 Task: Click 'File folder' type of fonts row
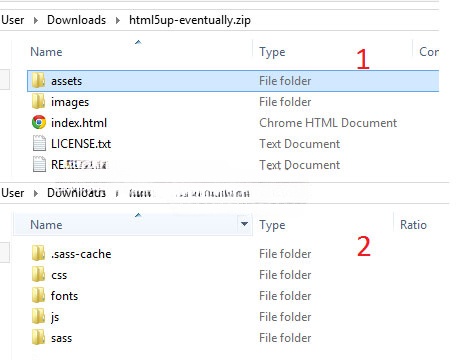285,296
